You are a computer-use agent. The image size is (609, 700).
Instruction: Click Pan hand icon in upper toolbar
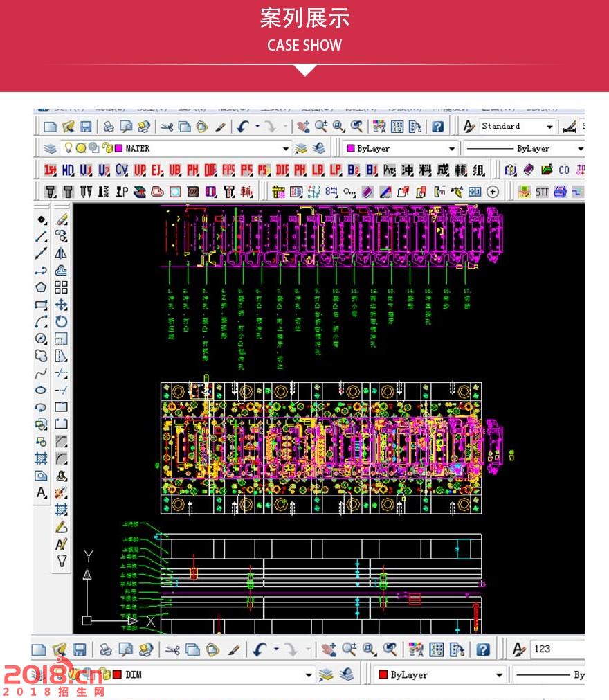(x=303, y=127)
